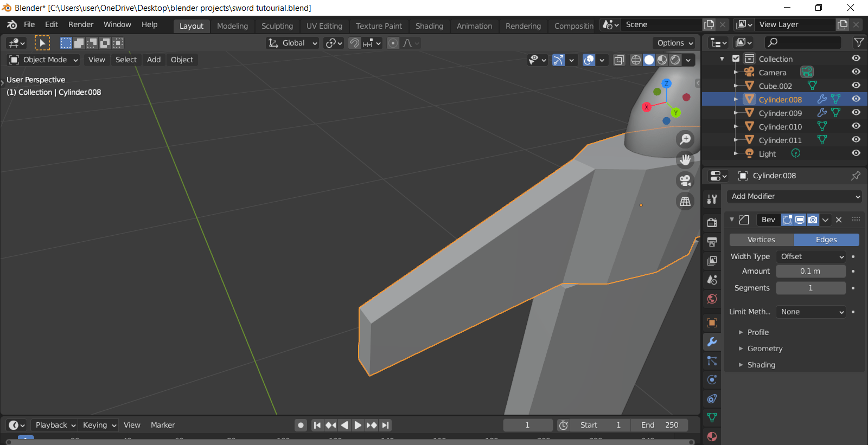Open the World properties globe icon

[712, 299]
